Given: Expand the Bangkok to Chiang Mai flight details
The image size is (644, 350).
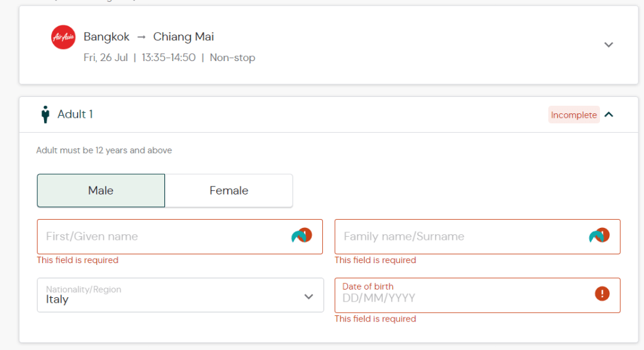Looking at the screenshot, I should coord(608,45).
